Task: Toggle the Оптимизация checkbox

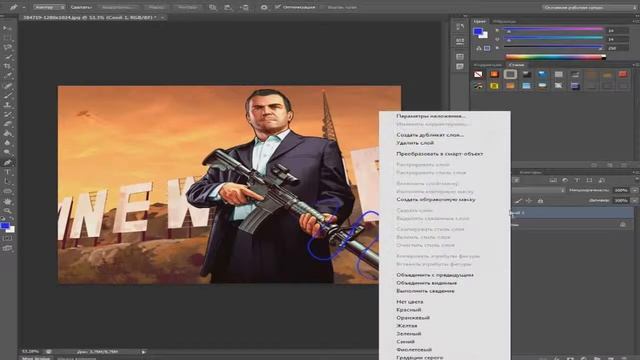Action: coord(278,7)
